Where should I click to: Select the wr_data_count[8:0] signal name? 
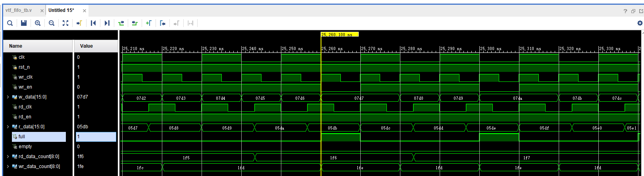(39, 166)
